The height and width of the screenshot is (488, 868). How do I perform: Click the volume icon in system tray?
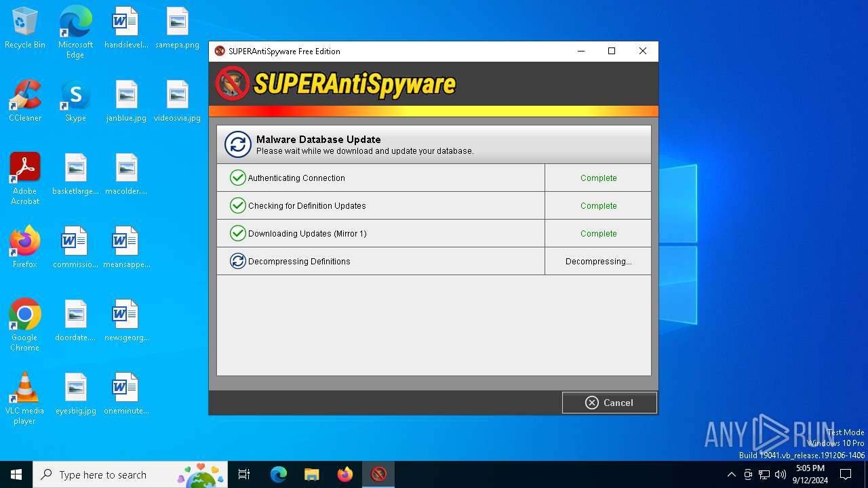pyautogui.click(x=781, y=474)
